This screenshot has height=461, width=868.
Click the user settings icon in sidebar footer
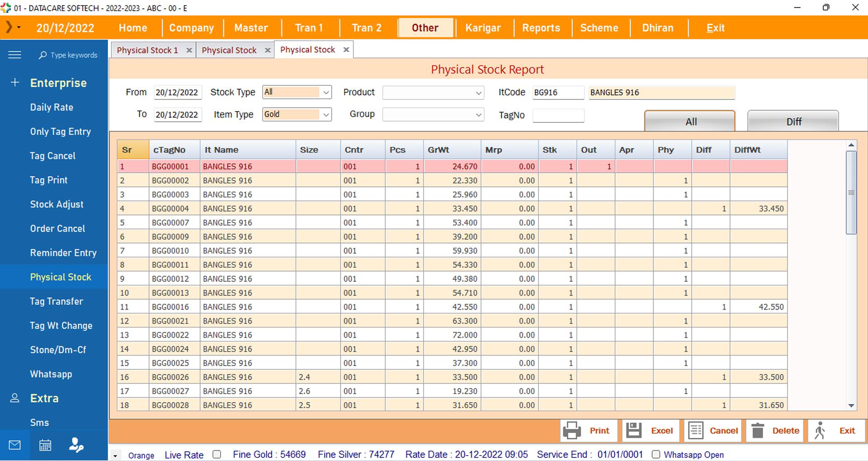(x=76, y=445)
